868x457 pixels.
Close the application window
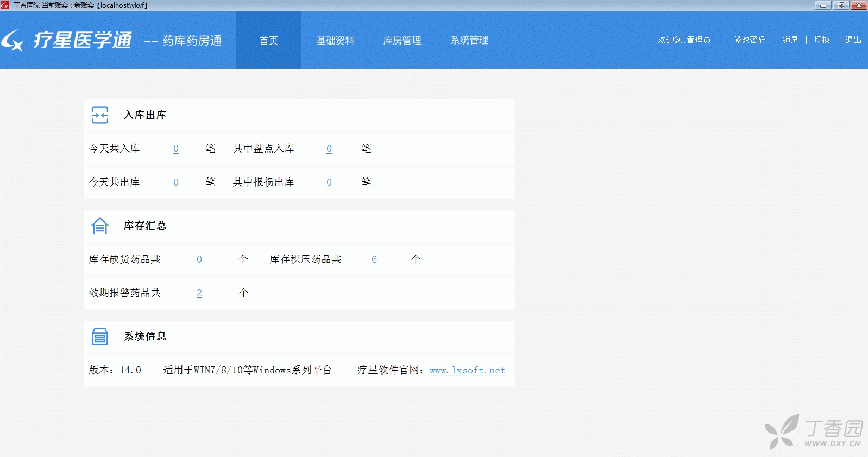coord(859,5)
